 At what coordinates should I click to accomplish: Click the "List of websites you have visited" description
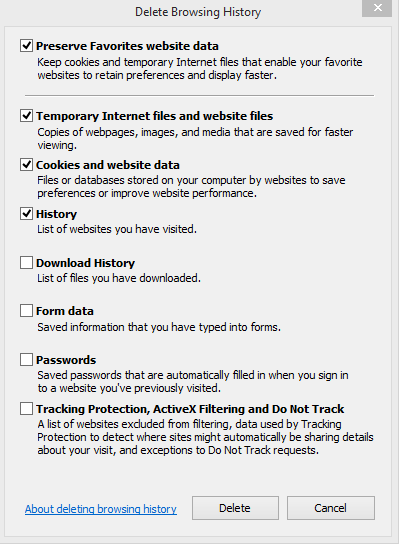coord(117,229)
